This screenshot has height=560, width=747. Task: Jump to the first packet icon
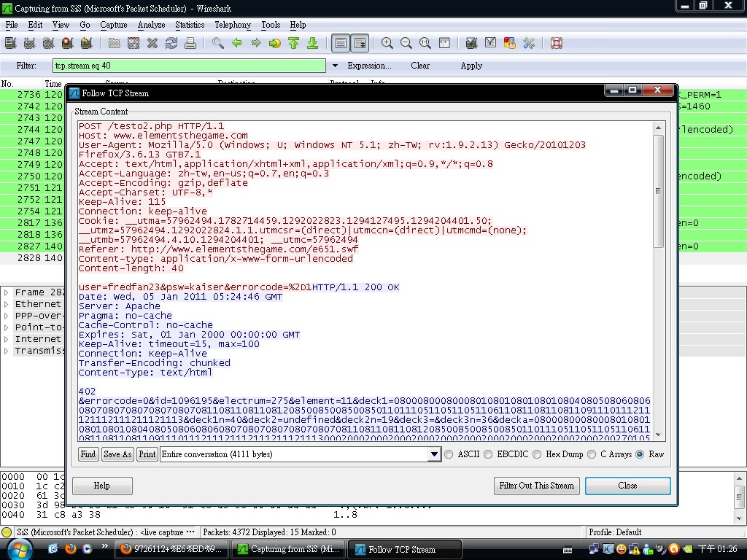click(293, 43)
